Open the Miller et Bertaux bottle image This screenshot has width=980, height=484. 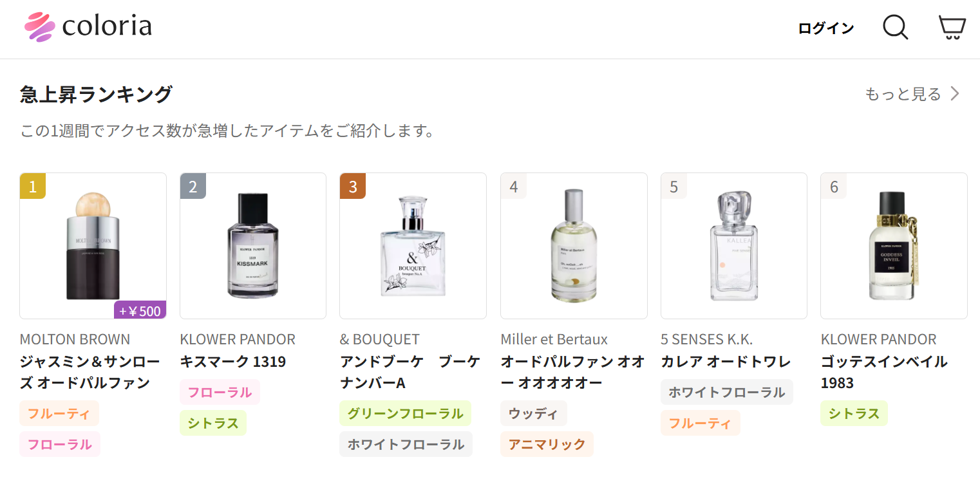pyautogui.click(x=574, y=246)
